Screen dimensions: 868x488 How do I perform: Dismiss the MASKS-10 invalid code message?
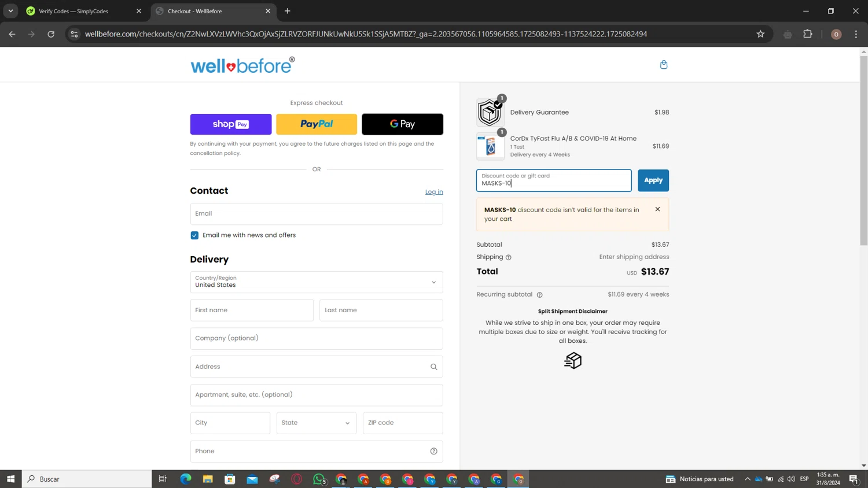(657, 209)
